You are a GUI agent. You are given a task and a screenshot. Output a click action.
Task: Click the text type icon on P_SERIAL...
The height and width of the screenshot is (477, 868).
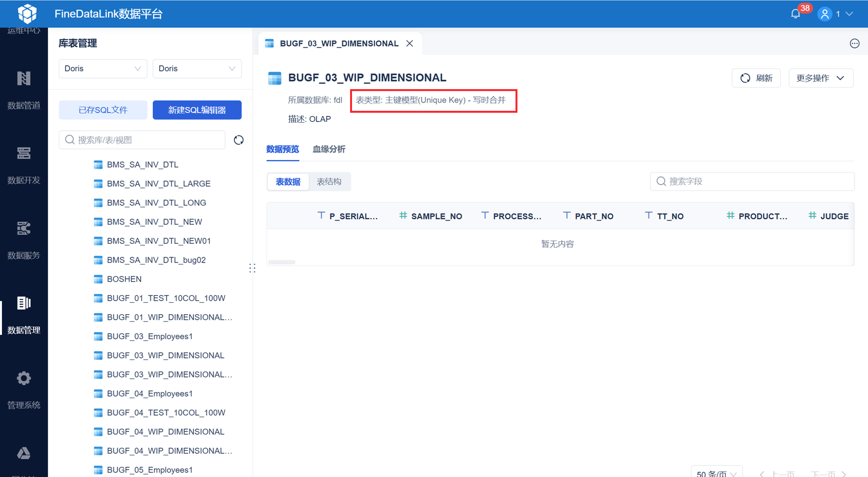(321, 215)
